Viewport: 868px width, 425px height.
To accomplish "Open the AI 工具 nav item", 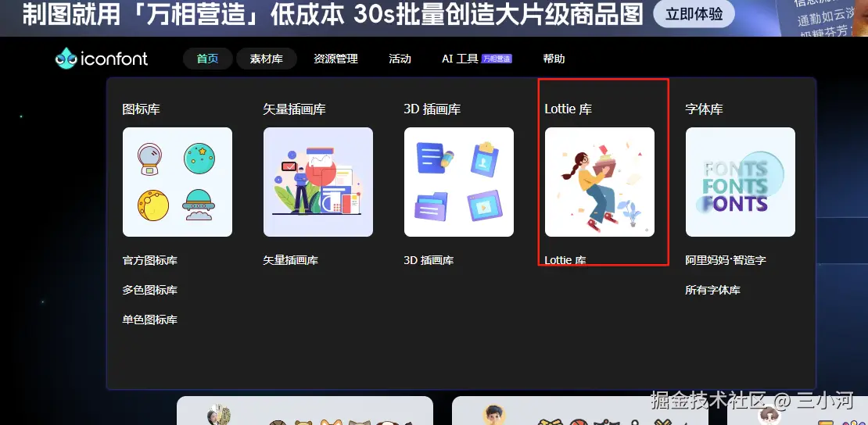I will coord(460,59).
